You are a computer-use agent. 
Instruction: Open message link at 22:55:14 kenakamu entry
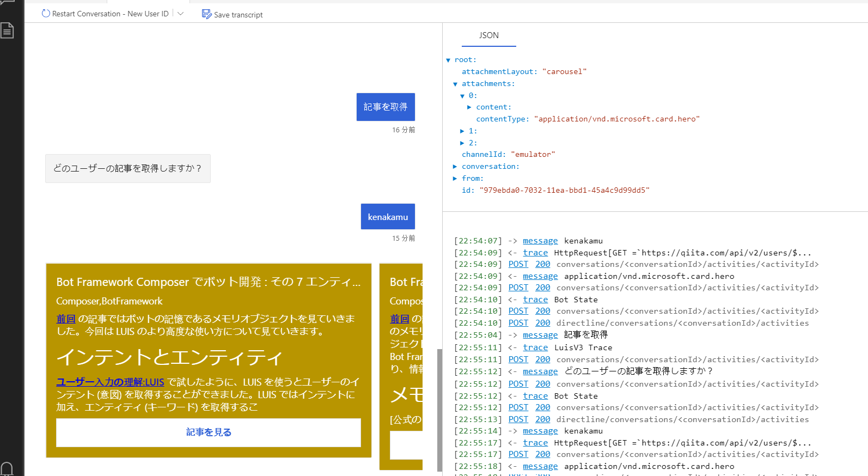click(540, 431)
